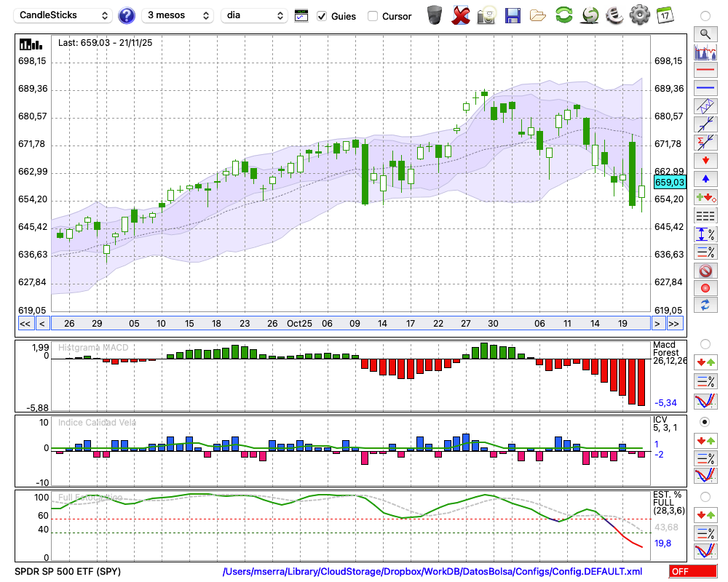728x582 pixels.
Task: Select the blue horizontal line drawing tool
Action: (705, 88)
